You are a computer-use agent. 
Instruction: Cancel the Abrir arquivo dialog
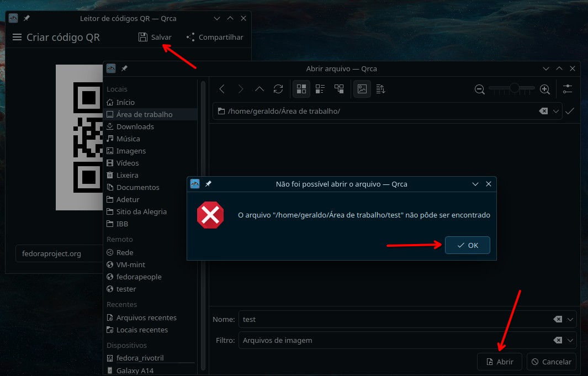[x=551, y=362]
